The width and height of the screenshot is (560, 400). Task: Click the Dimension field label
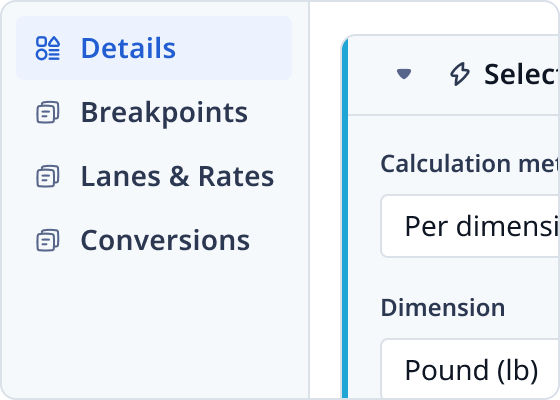[443, 307]
